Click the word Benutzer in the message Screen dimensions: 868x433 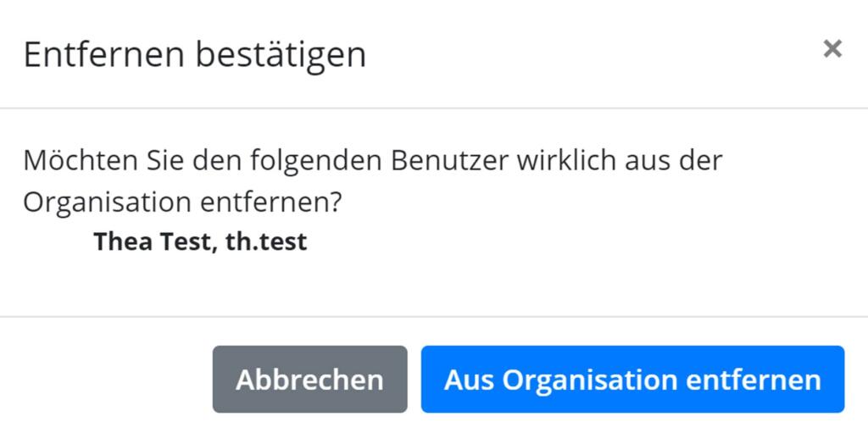coord(449,161)
